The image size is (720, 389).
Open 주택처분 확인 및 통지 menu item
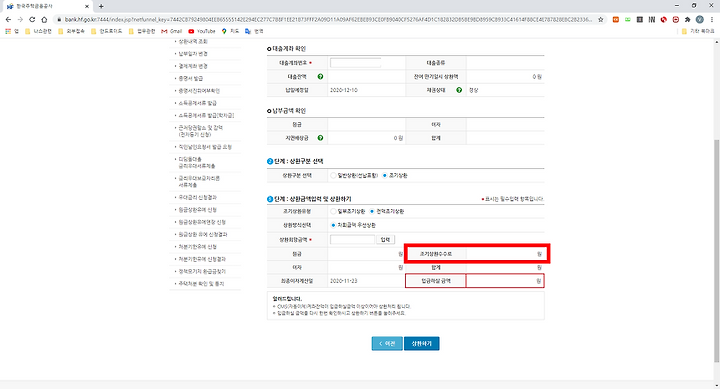pyautogui.click(x=201, y=284)
